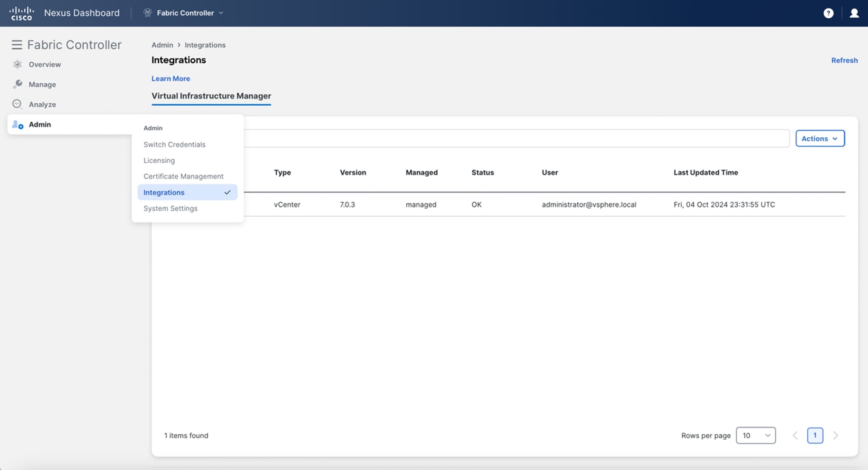Screen dimensions: 868x470
Task: Click the Integrations page heading
Action: [178, 60]
